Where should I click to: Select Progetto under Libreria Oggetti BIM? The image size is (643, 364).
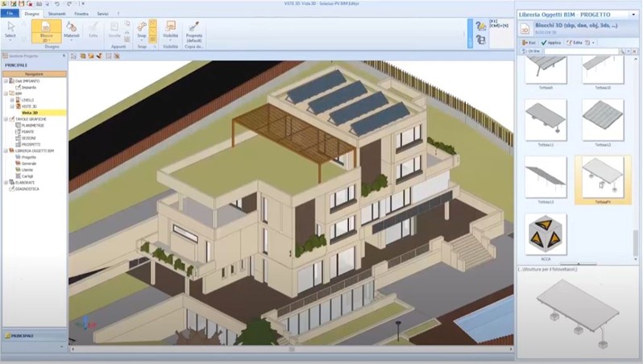pos(29,157)
